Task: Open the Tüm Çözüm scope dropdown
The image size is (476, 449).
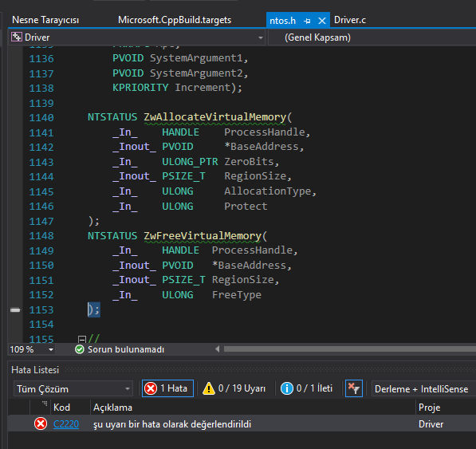Action: point(73,388)
